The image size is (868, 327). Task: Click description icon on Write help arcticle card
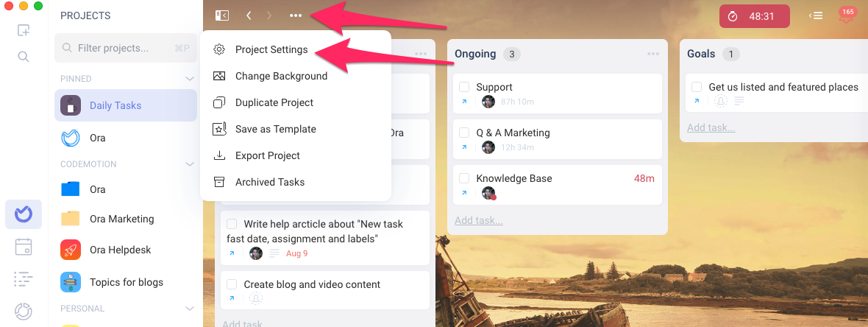point(274,253)
